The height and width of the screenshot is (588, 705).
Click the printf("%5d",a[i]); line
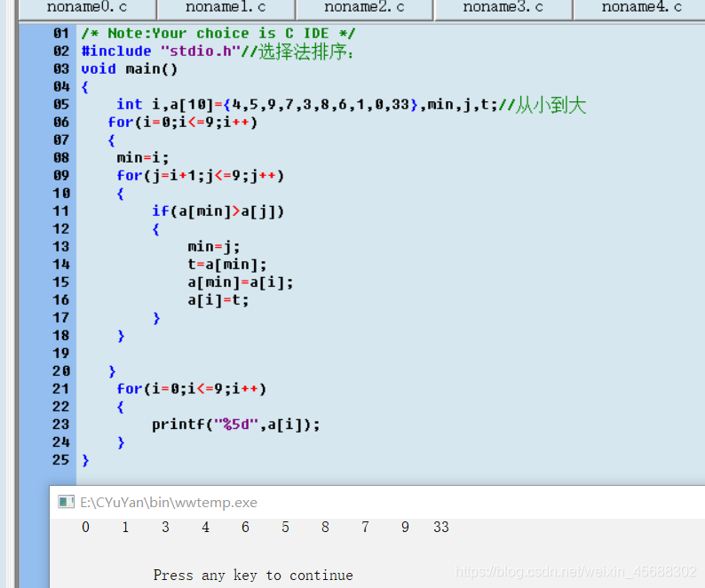pos(236,425)
